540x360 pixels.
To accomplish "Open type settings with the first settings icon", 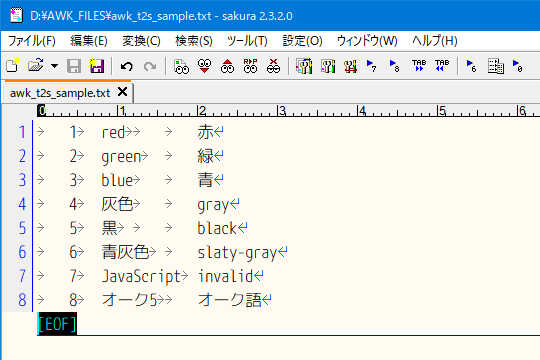I will [304, 66].
